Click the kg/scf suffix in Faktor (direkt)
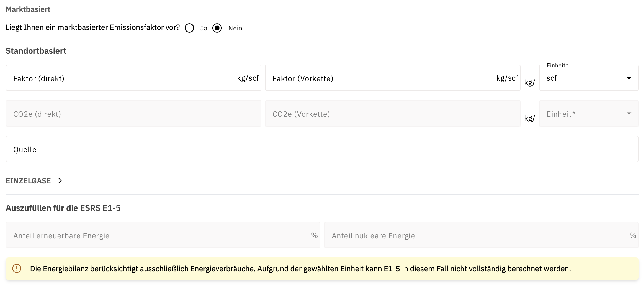Viewport: 644px width, 286px height. [248, 78]
